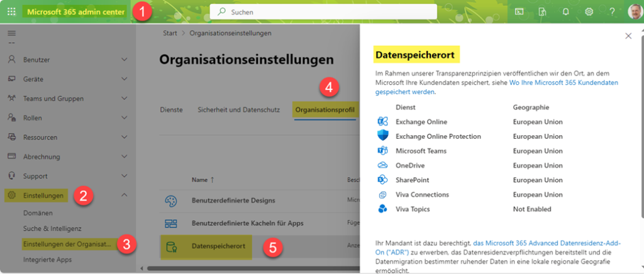Viewport: 644px width, 274px height.
Task: Expand the Support chevron
Action: point(125,176)
